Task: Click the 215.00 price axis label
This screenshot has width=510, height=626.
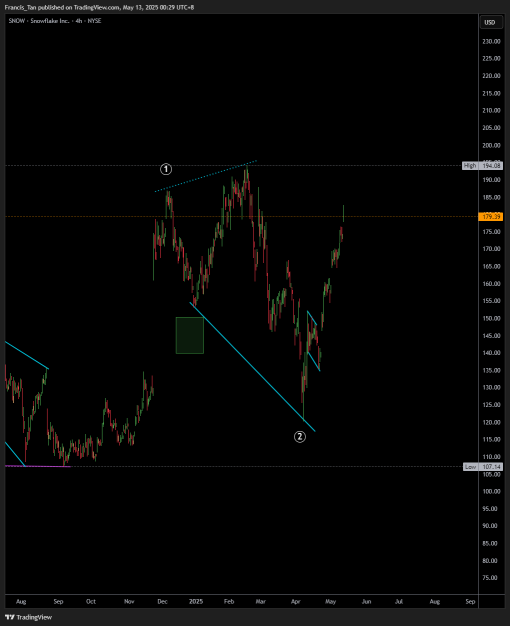Action: tap(492, 93)
